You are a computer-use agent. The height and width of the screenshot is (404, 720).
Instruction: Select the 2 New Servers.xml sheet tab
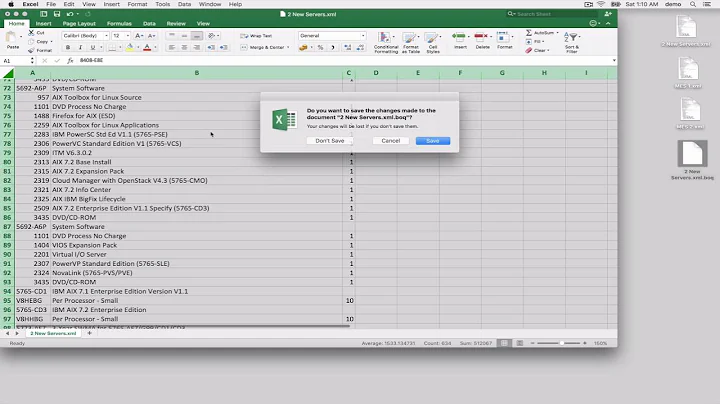(x=53, y=333)
